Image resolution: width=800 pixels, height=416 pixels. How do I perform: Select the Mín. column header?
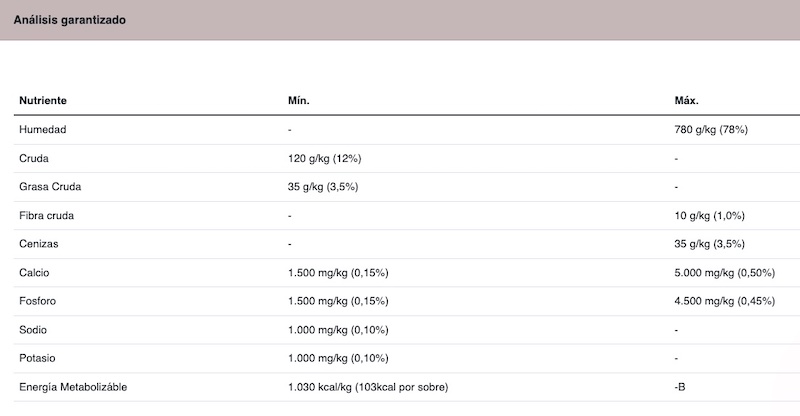[298, 101]
